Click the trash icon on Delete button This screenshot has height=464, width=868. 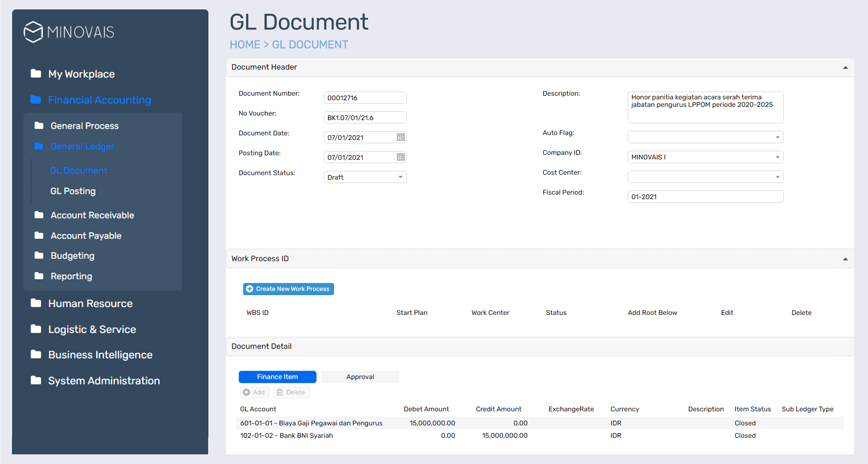pos(280,392)
